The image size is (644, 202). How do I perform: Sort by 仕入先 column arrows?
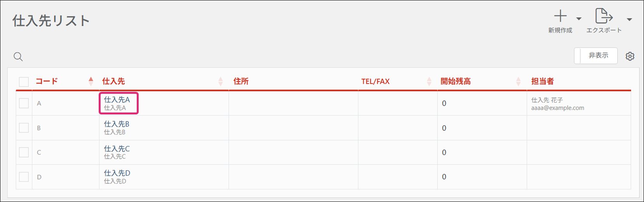221,81
